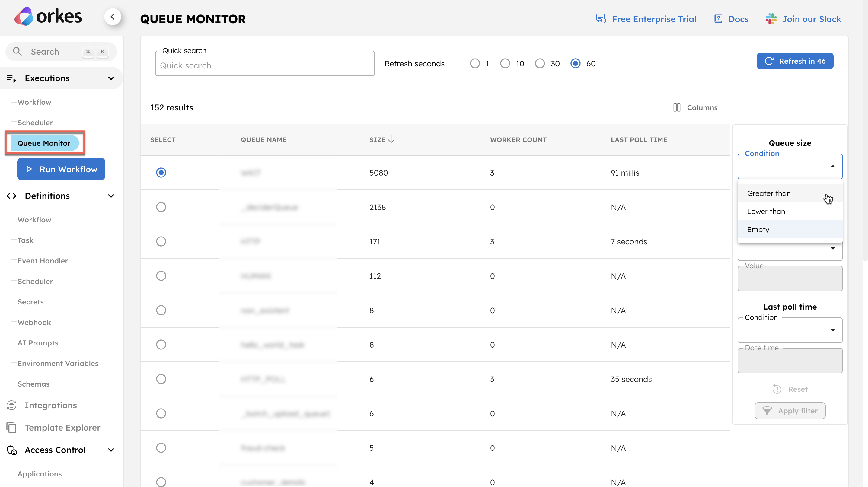Open Workflow under Executions
This screenshot has height=487, width=868.
click(x=34, y=102)
